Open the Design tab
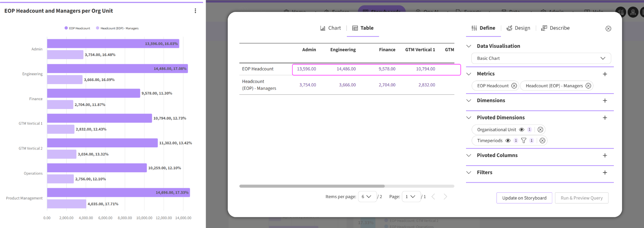This screenshot has width=644, height=228. (518, 28)
